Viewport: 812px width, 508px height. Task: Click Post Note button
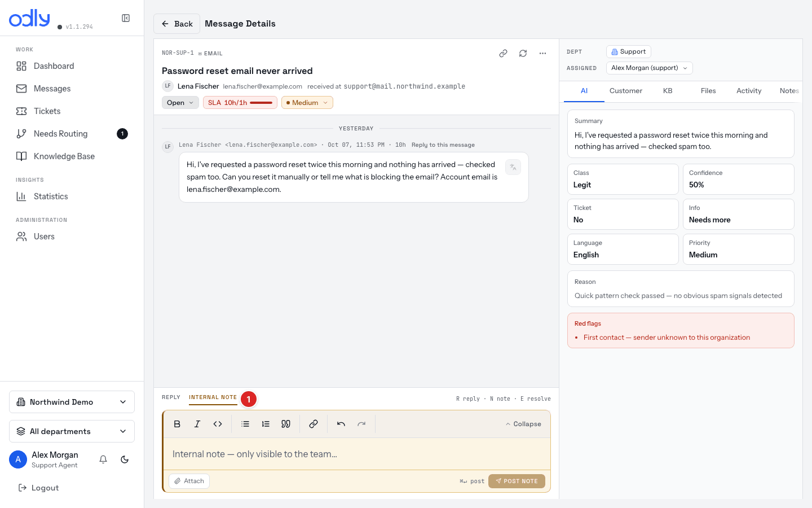click(x=517, y=481)
